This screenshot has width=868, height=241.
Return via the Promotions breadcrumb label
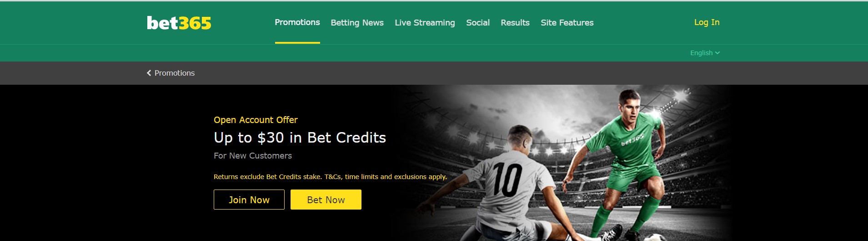[x=175, y=73]
